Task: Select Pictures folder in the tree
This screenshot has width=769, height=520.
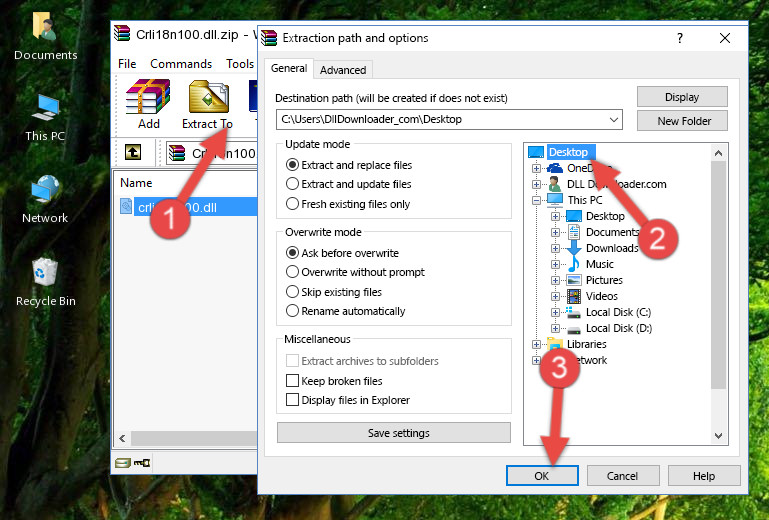Action: pyautogui.click(x=595, y=280)
